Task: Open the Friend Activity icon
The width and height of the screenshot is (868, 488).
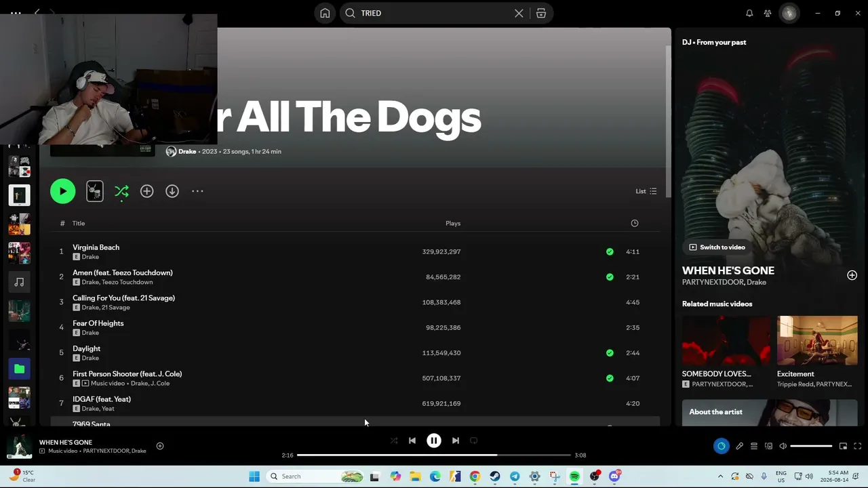Action: tap(768, 13)
